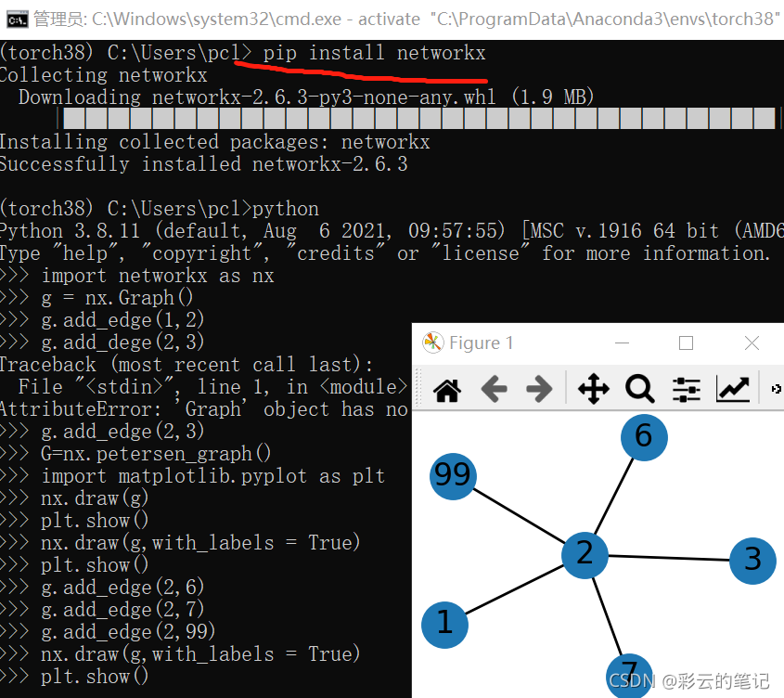Screen dimensions: 784x698
Task: Click graph node labeled 99
Action: [x=453, y=476]
